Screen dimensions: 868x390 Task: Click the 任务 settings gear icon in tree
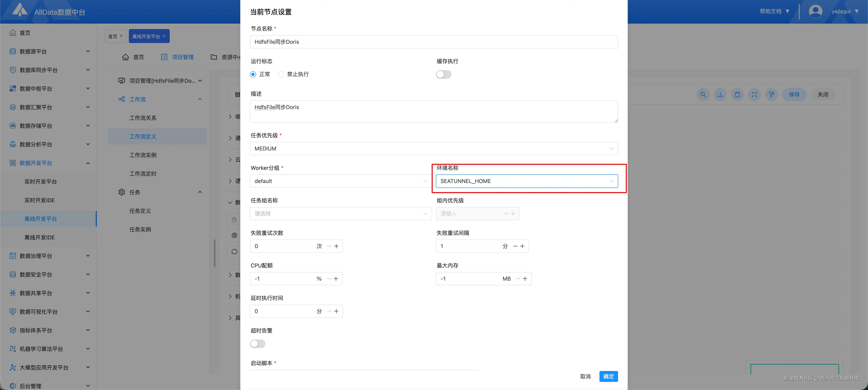122,192
